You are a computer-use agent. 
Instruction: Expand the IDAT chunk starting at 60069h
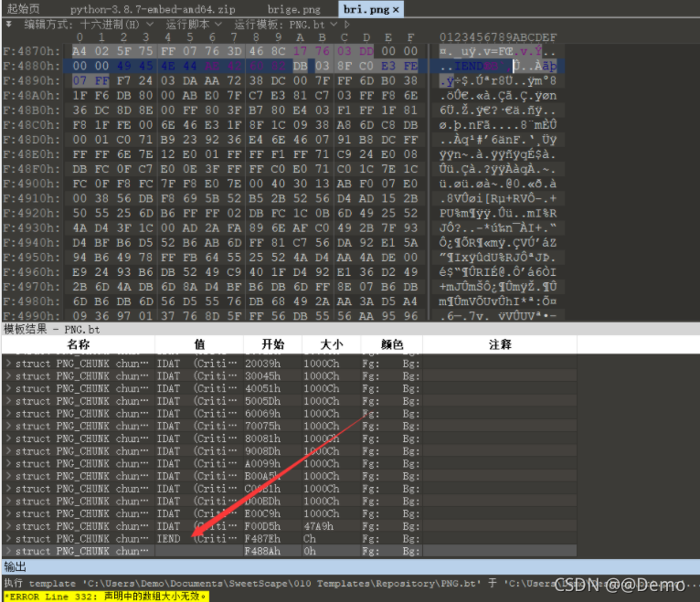point(9,414)
